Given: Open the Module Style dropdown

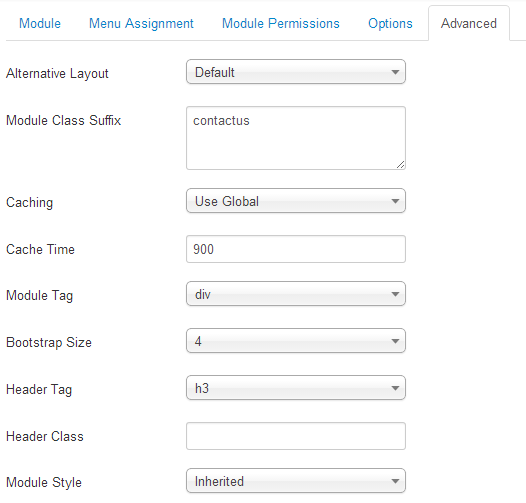Looking at the screenshot, I should click(296, 481).
